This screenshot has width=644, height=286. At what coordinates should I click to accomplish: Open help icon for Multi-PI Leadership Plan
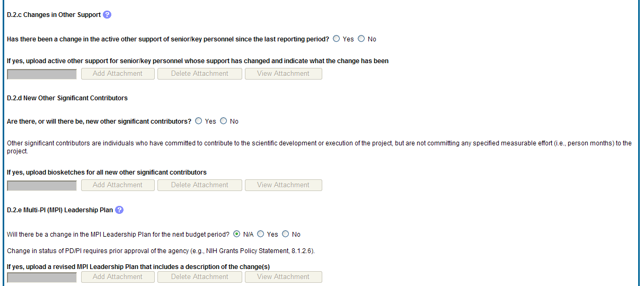click(119, 210)
